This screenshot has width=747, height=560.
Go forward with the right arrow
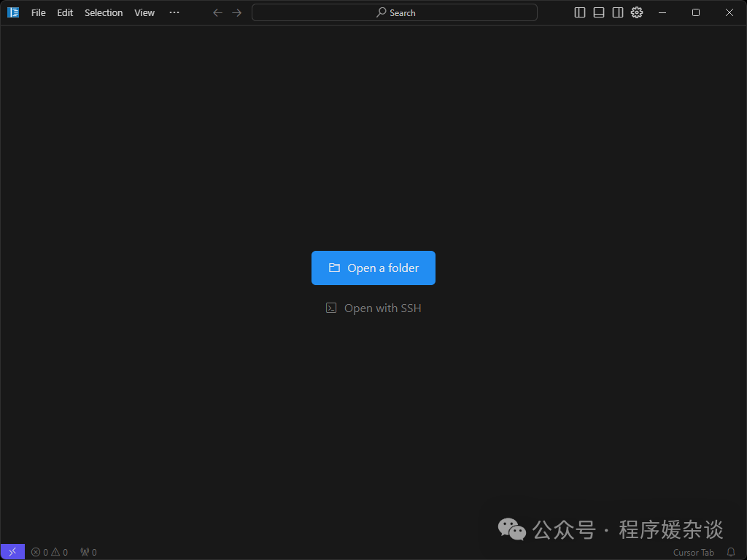point(236,12)
